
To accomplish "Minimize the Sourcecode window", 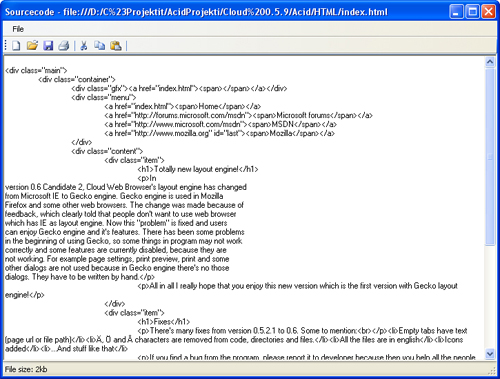I will tap(456, 12).
